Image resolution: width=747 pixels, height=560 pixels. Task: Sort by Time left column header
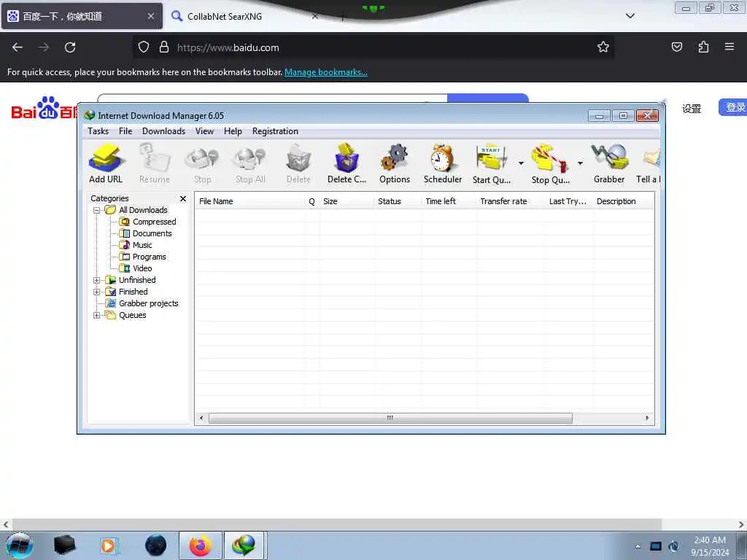click(449, 201)
